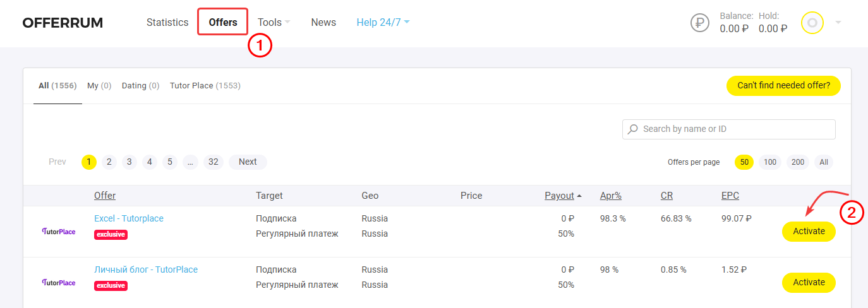This screenshot has height=308, width=868.
Task: Click the Prev pagination link
Action: coord(57,162)
